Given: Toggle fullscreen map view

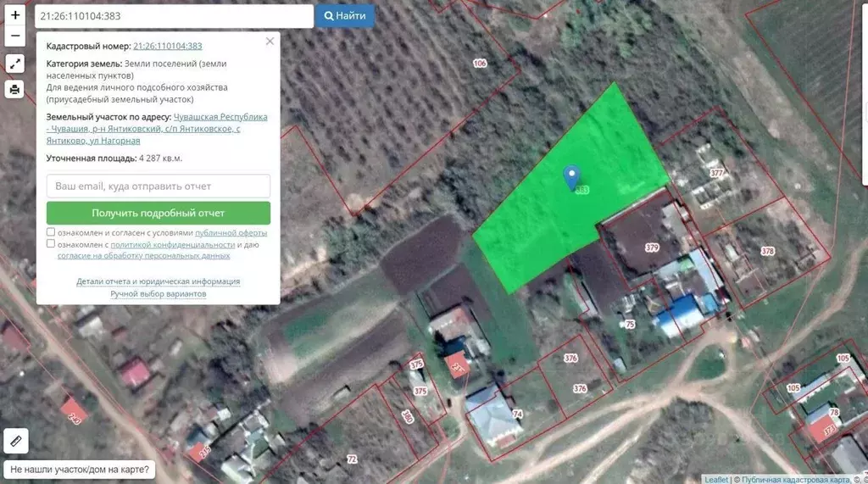Looking at the screenshot, I should (x=15, y=64).
